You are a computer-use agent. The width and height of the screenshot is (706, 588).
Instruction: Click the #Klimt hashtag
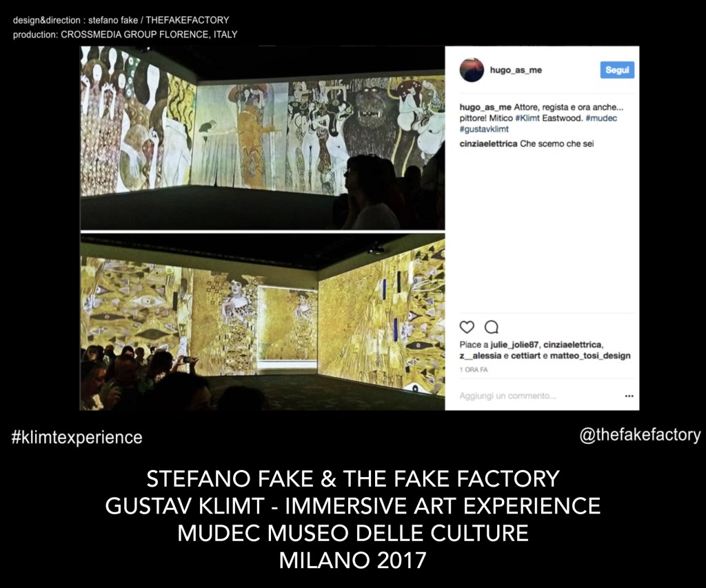[x=527, y=118]
